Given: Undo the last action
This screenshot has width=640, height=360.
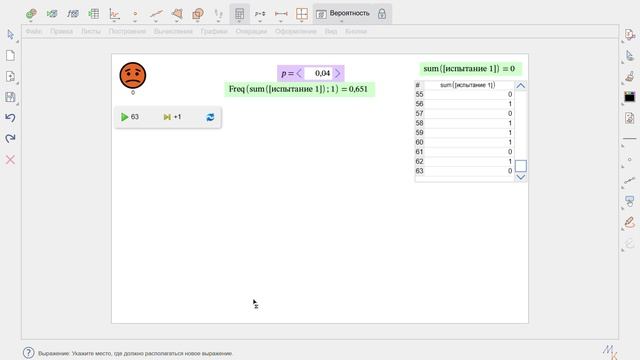Looking at the screenshot, I should [11, 118].
